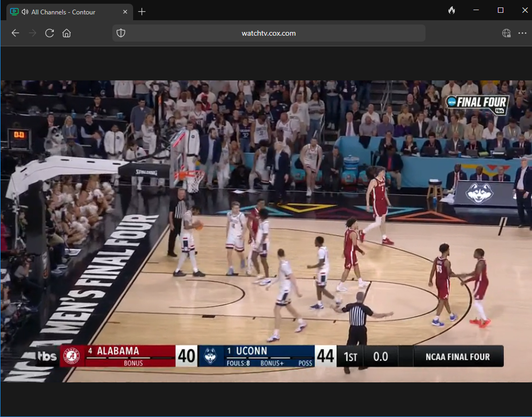Click the Alabama logo in scorebar
This screenshot has height=417, width=532.
[72, 356]
